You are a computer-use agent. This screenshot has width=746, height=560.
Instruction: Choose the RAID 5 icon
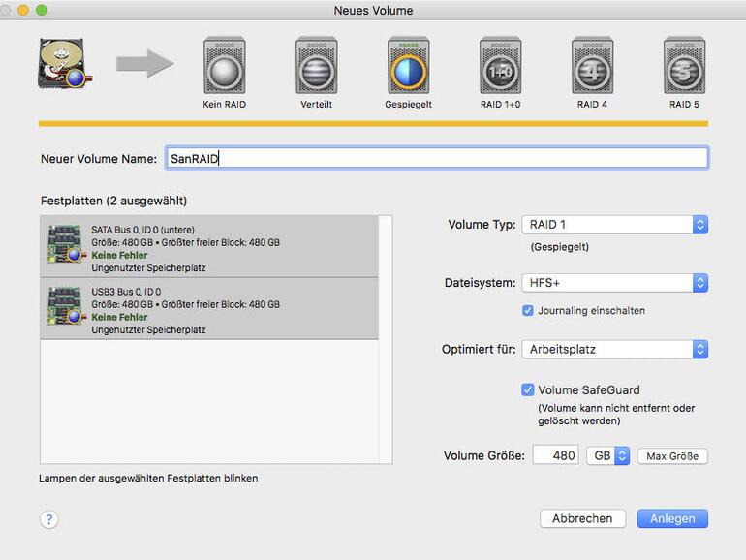[683, 66]
